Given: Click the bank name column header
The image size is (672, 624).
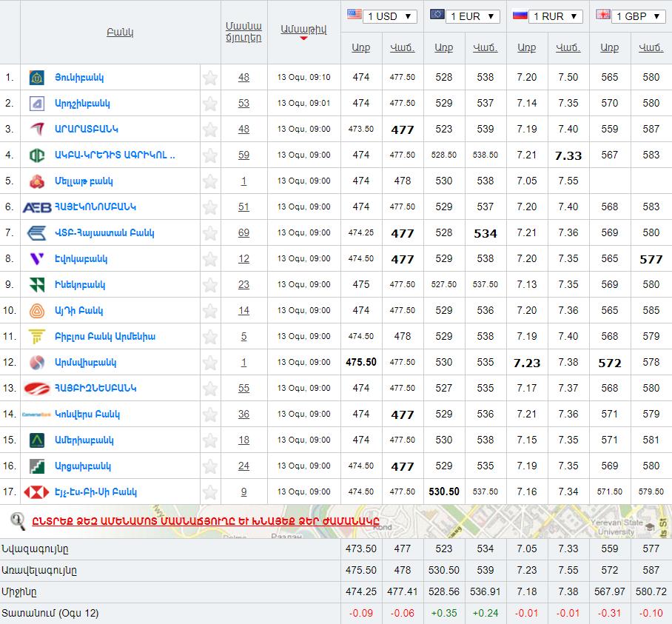Looking at the screenshot, I should (x=120, y=33).
